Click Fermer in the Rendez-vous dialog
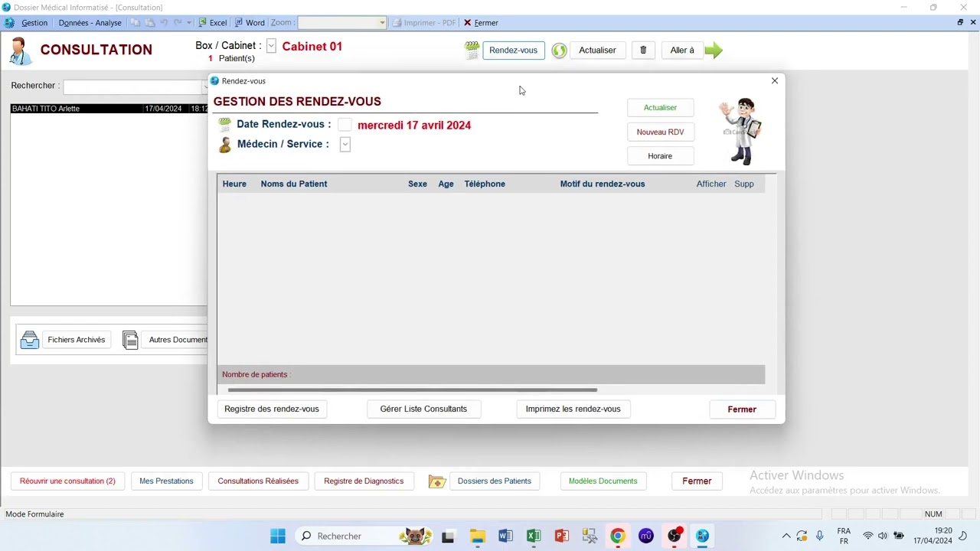The image size is (980, 551). coord(742,409)
